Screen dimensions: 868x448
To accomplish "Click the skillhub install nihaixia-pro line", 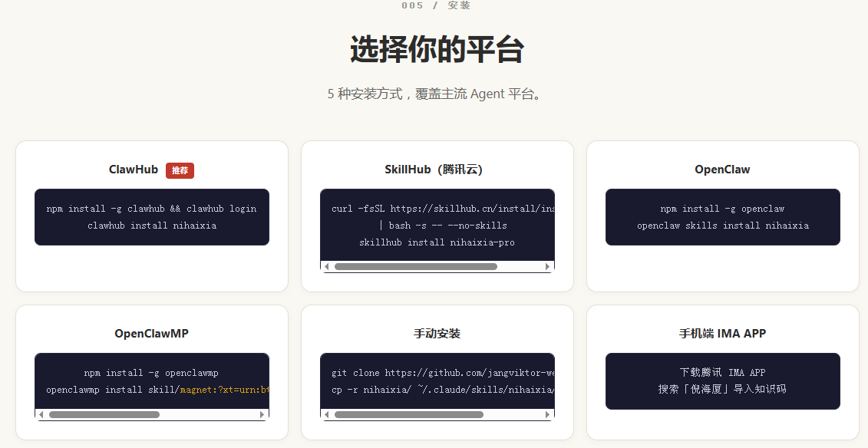I will [437, 242].
